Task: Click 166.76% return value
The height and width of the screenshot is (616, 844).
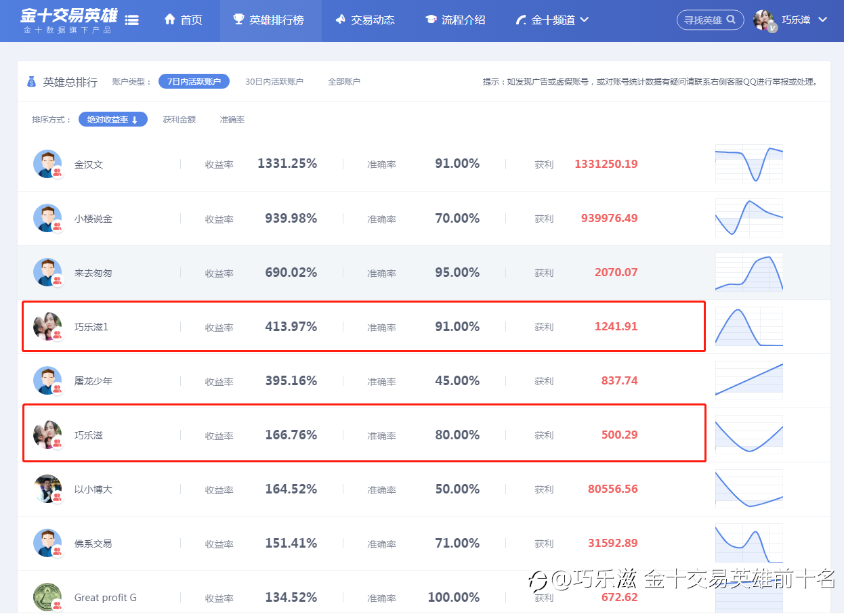Action: click(x=291, y=435)
